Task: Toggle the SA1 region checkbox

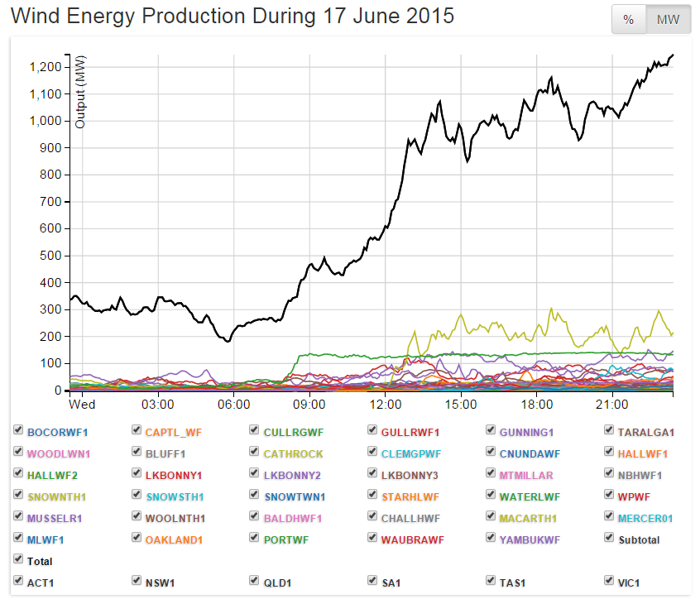Action: point(373,582)
